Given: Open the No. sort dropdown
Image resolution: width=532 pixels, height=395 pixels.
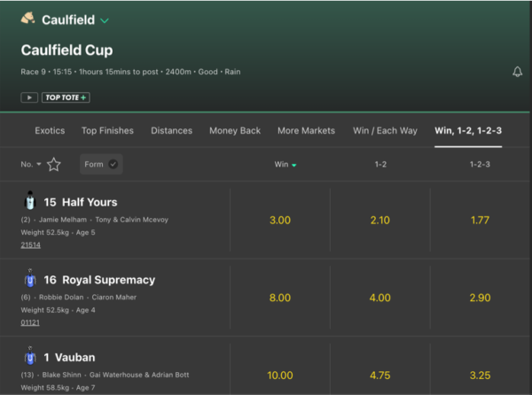Looking at the screenshot, I should click(x=31, y=164).
